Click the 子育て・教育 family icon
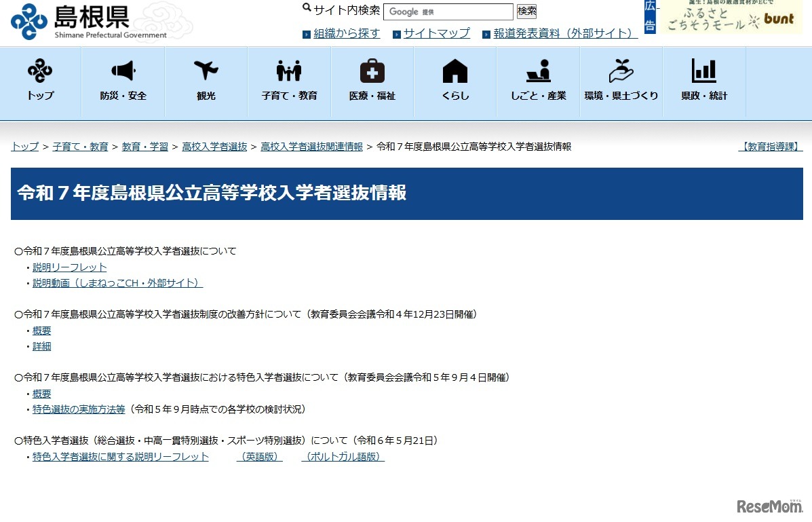The width and height of the screenshot is (812, 522). (x=289, y=81)
